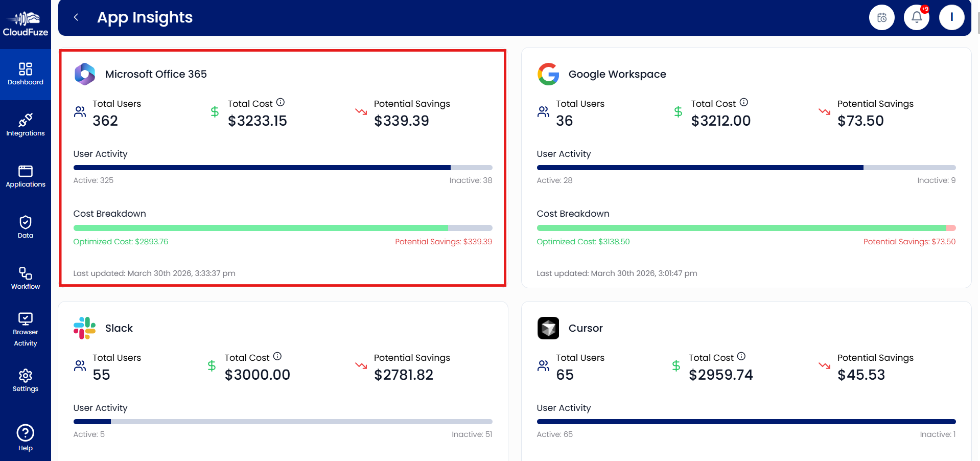This screenshot has height=461, width=980.
Task: Click the info icon beside Slack Total Cost
Action: pyautogui.click(x=277, y=356)
